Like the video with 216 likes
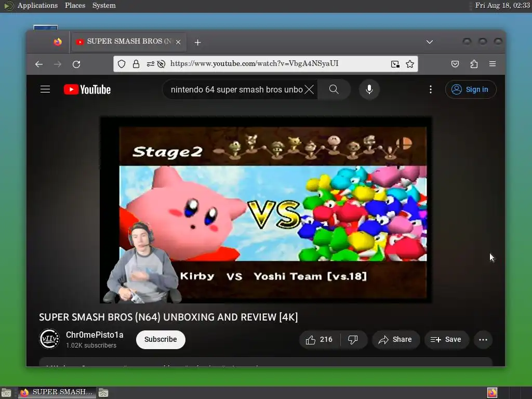532x399 pixels. [320, 340]
